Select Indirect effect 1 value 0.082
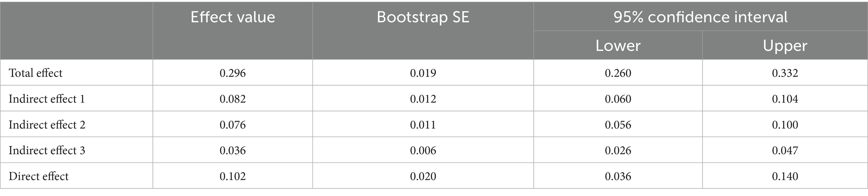Image resolution: width=868 pixels, height=196 pixels. tap(233, 99)
